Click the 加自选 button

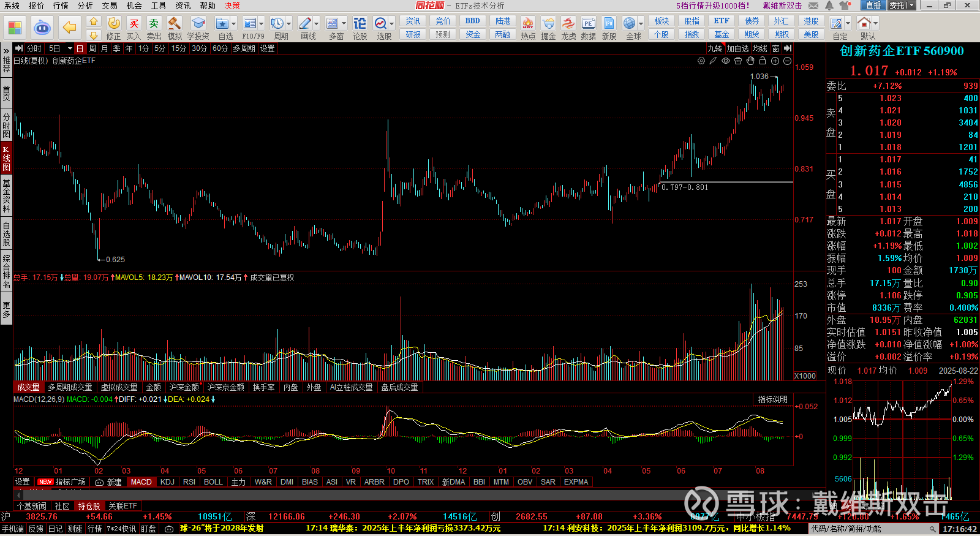pos(737,48)
